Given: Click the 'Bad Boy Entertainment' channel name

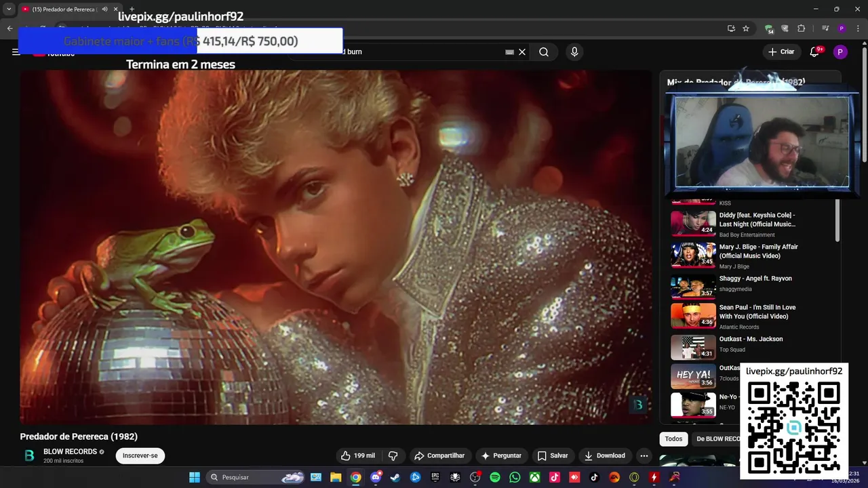Looking at the screenshot, I should click(747, 235).
